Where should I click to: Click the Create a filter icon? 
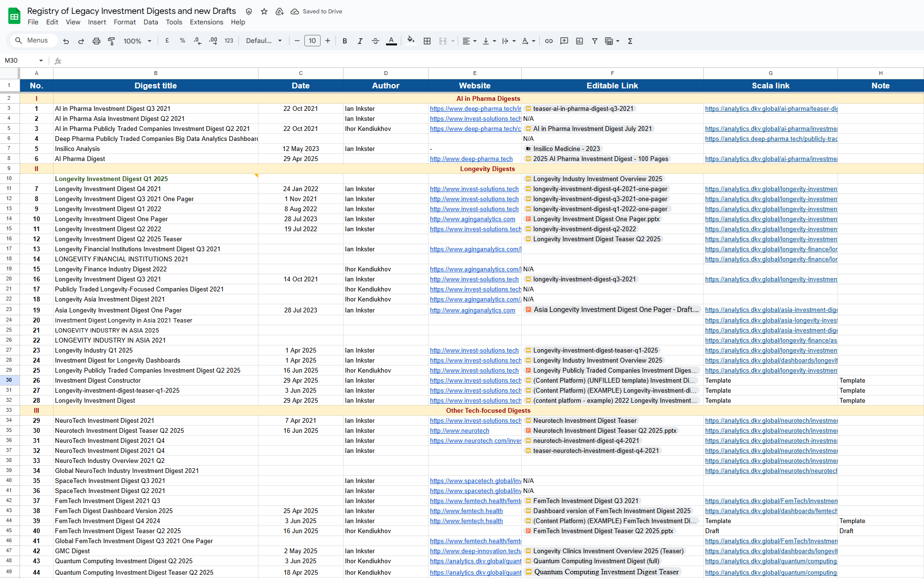(595, 41)
